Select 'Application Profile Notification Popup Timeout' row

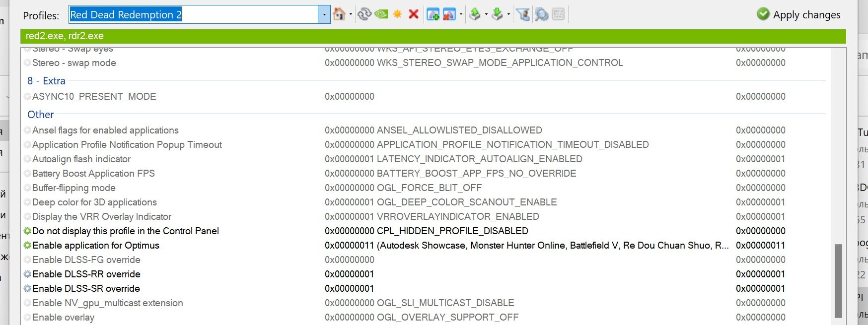pyautogui.click(x=426, y=144)
